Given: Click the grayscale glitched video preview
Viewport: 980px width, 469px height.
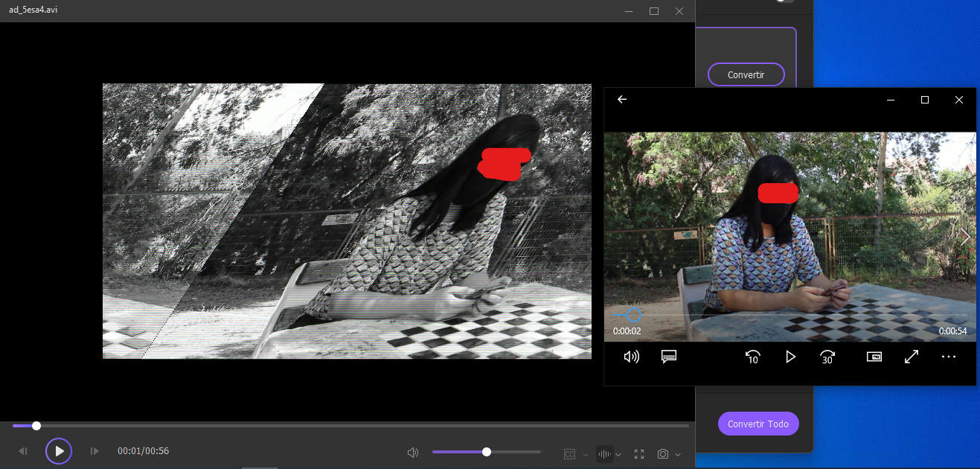Looking at the screenshot, I should pyautogui.click(x=347, y=221).
